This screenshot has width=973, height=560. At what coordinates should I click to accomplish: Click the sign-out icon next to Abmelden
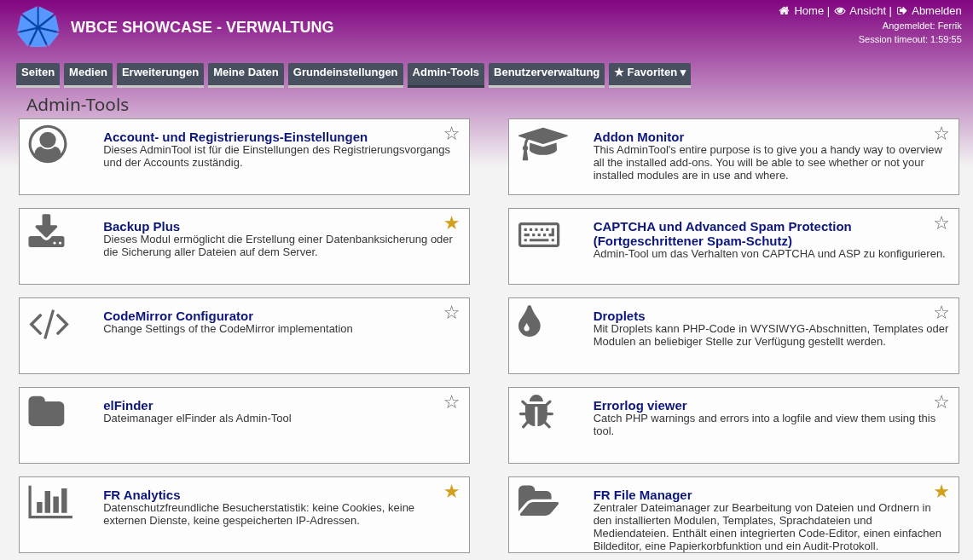click(x=901, y=10)
